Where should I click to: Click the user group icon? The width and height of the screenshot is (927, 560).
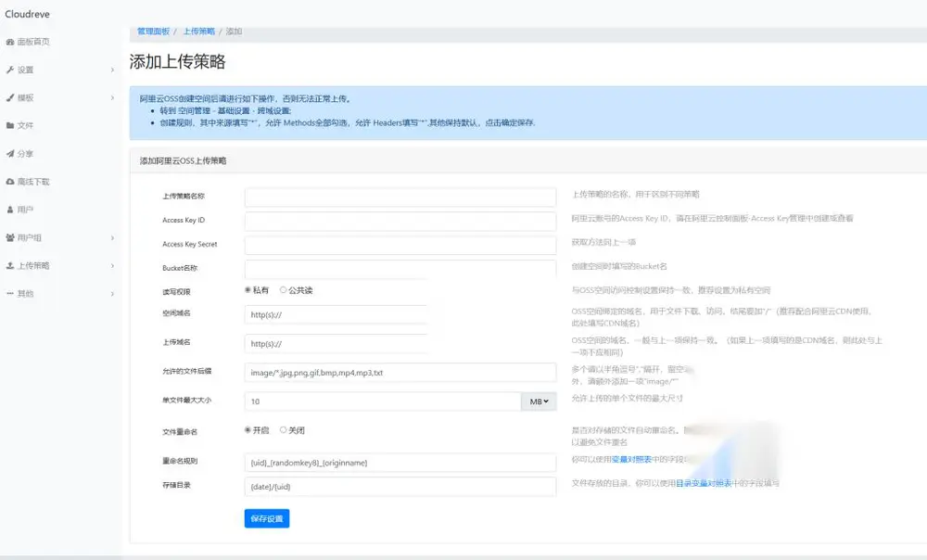click(x=10, y=237)
